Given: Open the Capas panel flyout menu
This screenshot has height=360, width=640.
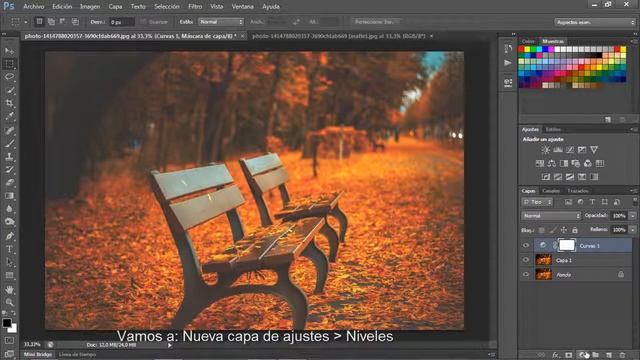Looking at the screenshot, I should coord(634,191).
